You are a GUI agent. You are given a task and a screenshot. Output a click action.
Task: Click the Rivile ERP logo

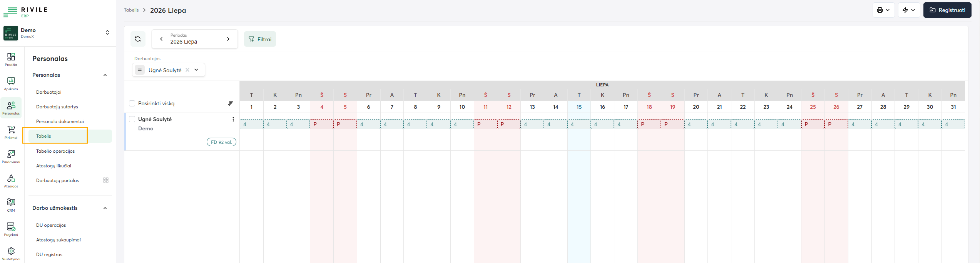[x=25, y=12]
